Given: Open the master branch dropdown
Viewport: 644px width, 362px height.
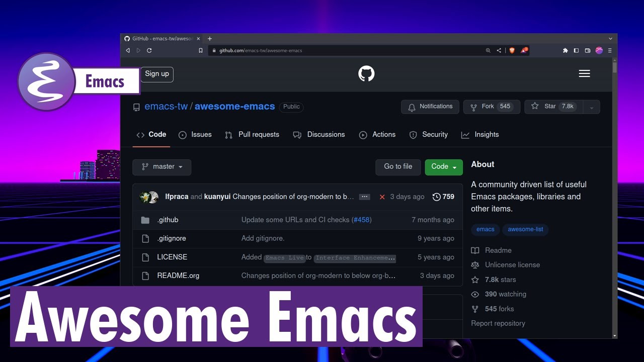Looking at the screenshot, I should coord(162,167).
